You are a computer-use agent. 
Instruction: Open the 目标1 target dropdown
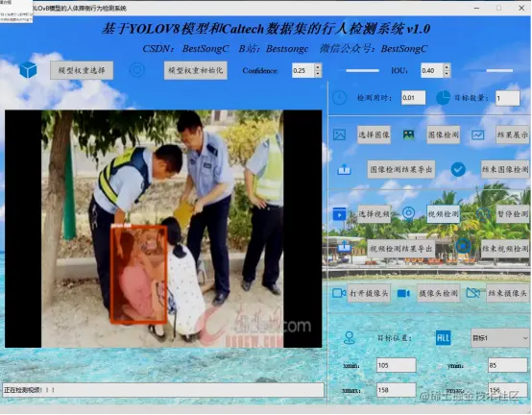499,338
